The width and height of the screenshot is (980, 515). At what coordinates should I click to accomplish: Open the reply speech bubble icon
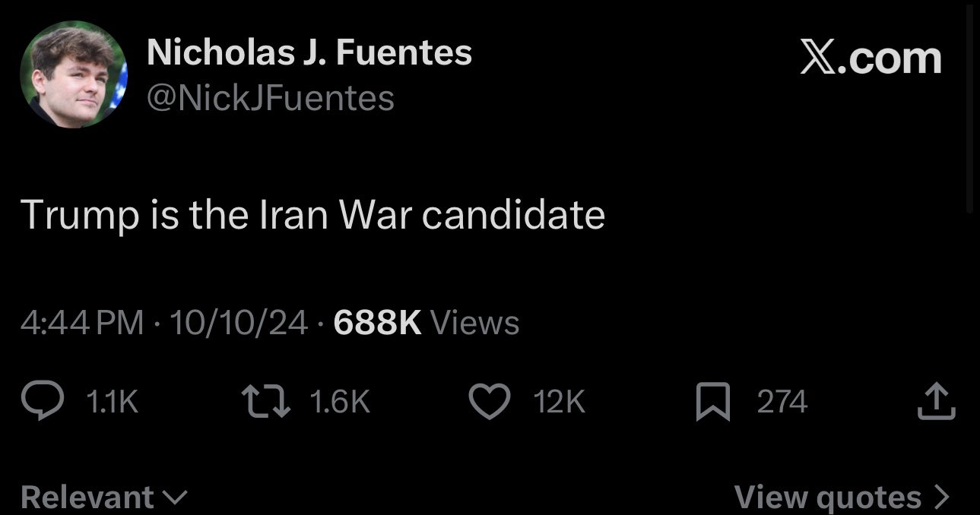tap(42, 402)
